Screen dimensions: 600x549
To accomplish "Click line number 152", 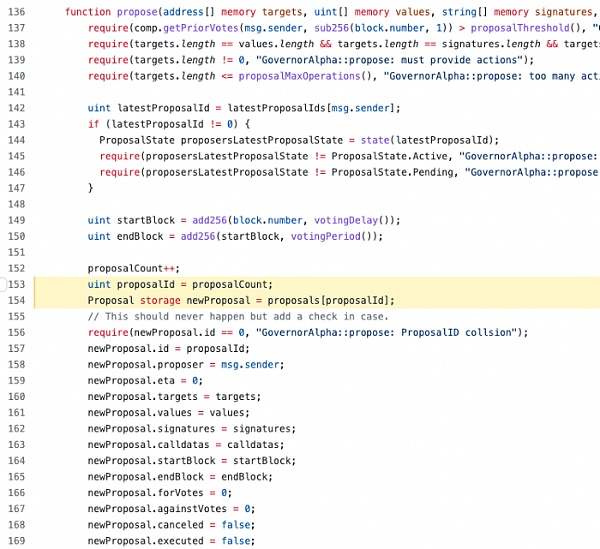I will (x=16, y=269).
